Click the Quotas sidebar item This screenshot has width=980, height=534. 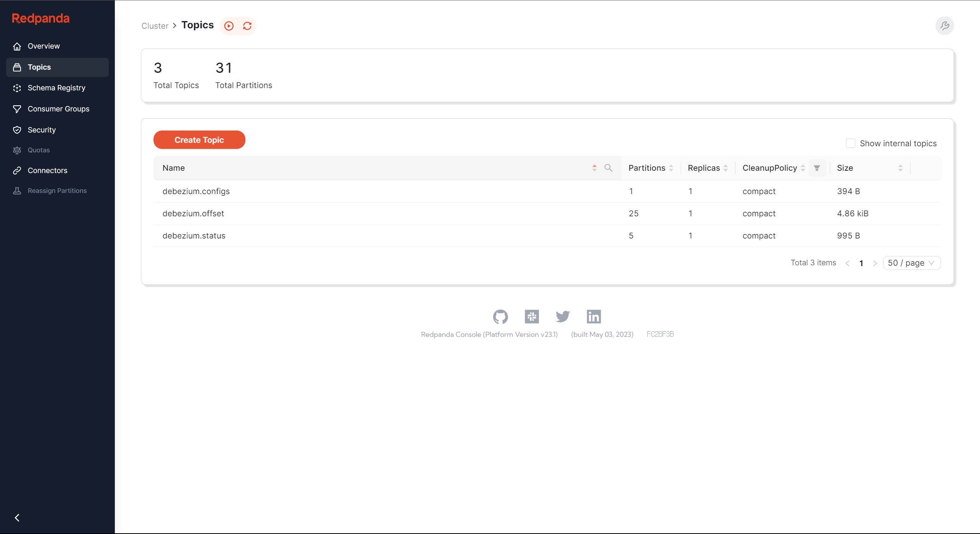(57, 150)
